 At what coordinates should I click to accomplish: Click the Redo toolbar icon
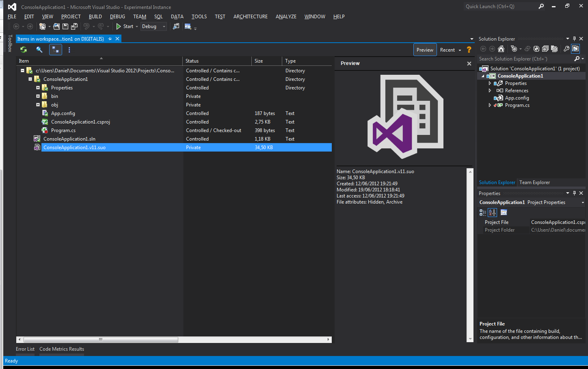101,26
